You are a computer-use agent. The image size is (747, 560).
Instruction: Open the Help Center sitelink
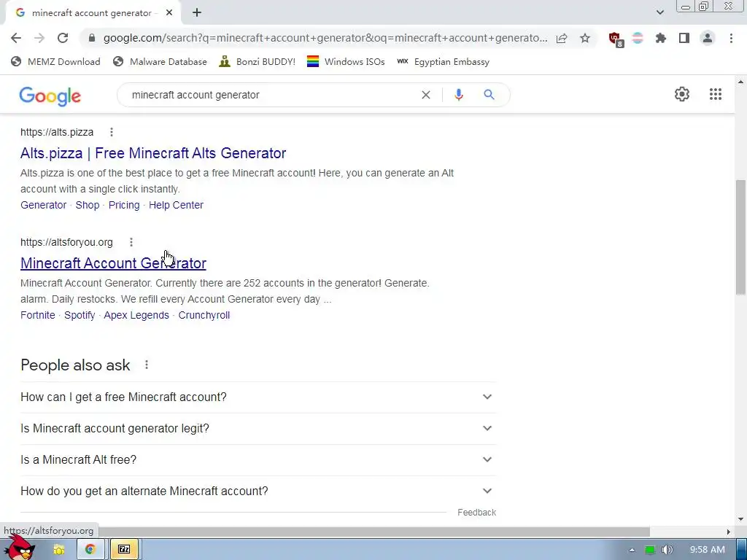click(x=176, y=205)
